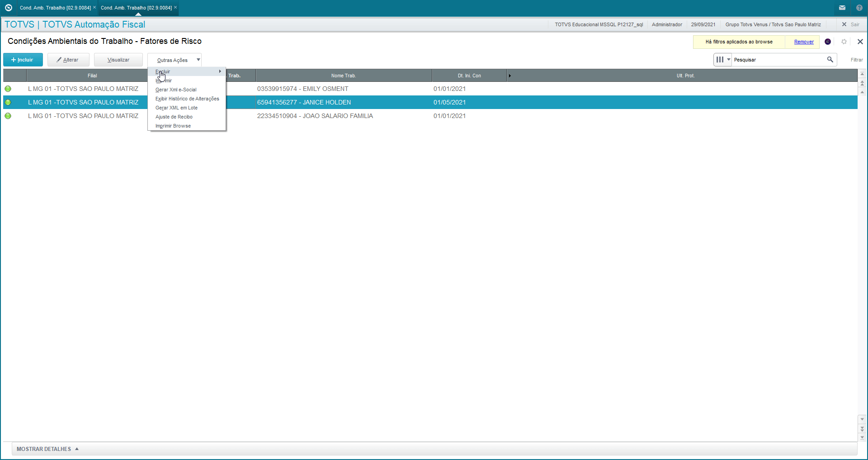
Task: Click the column-scroll arrow beside Dt. Ini. Con
Action: click(510, 76)
